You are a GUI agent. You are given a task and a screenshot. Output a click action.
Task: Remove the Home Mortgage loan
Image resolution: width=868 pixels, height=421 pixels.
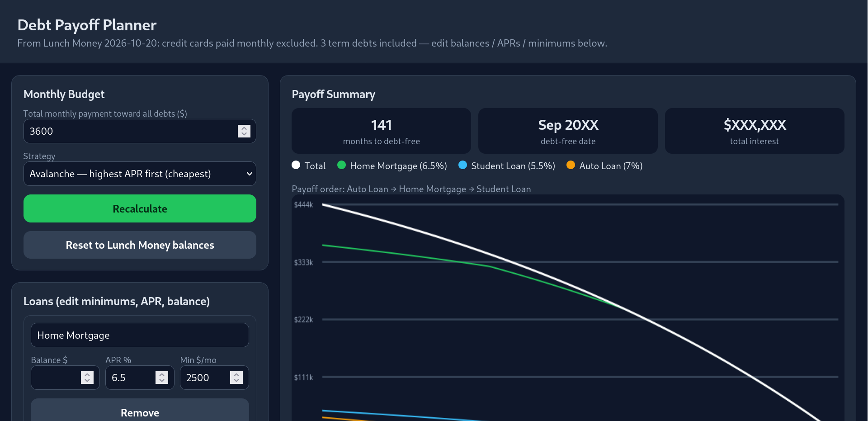(140, 410)
